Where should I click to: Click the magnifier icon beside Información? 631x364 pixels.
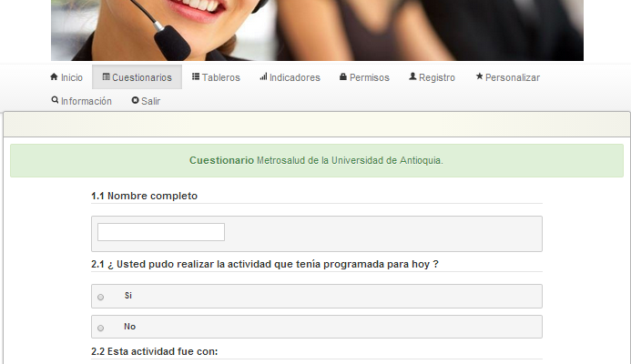pyautogui.click(x=55, y=101)
